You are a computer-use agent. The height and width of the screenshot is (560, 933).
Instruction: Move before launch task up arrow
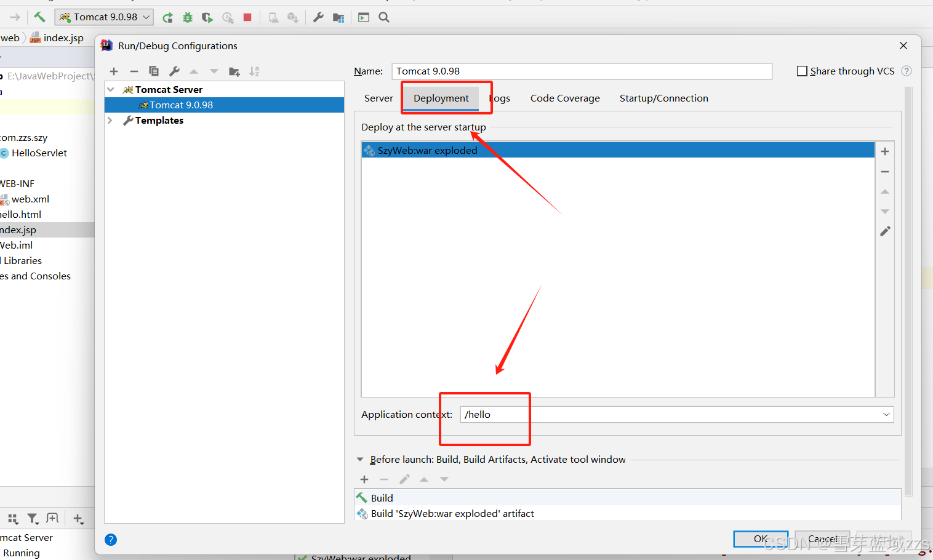tap(424, 479)
